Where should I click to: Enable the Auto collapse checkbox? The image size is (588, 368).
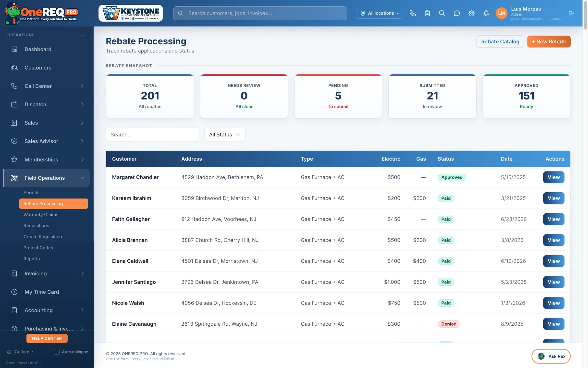coord(57,352)
